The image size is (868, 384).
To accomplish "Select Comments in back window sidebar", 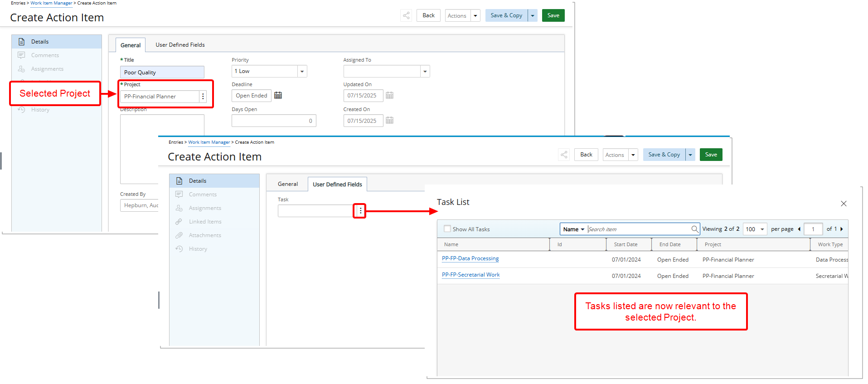I will click(x=57, y=55).
